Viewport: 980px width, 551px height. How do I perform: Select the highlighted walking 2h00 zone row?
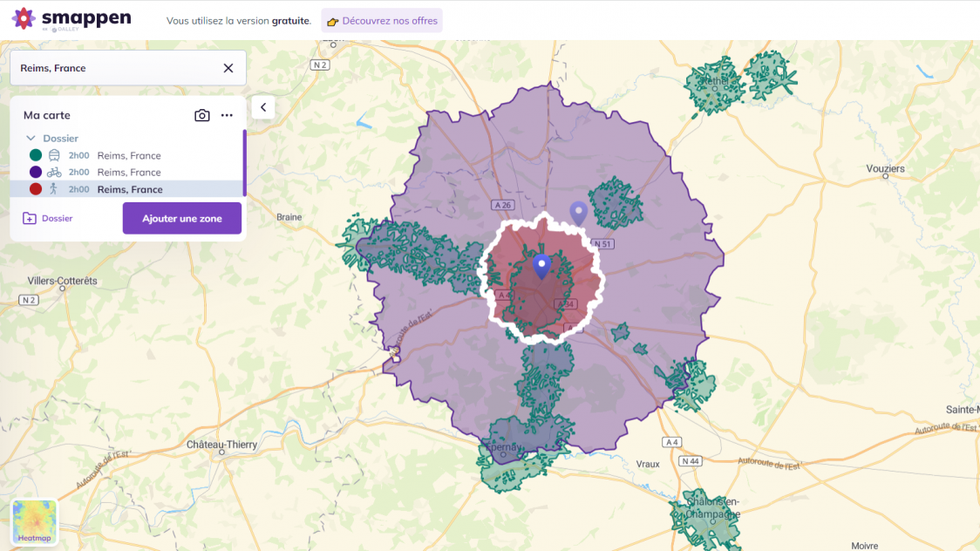pyautogui.click(x=129, y=189)
